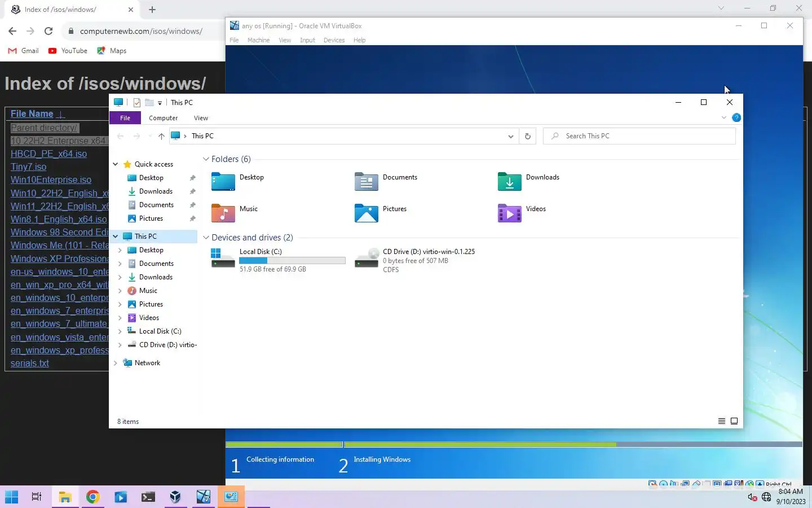Open VirtualBox View menu
The height and width of the screenshot is (508, 812).
[x=285, y=40]
